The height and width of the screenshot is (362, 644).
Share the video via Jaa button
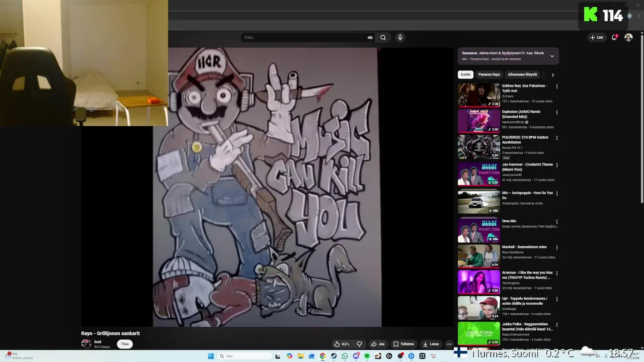click(378, 344)
